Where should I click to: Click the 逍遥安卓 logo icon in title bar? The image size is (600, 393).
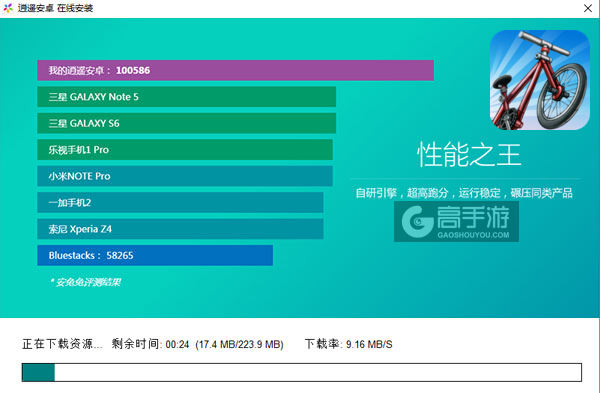8,8
